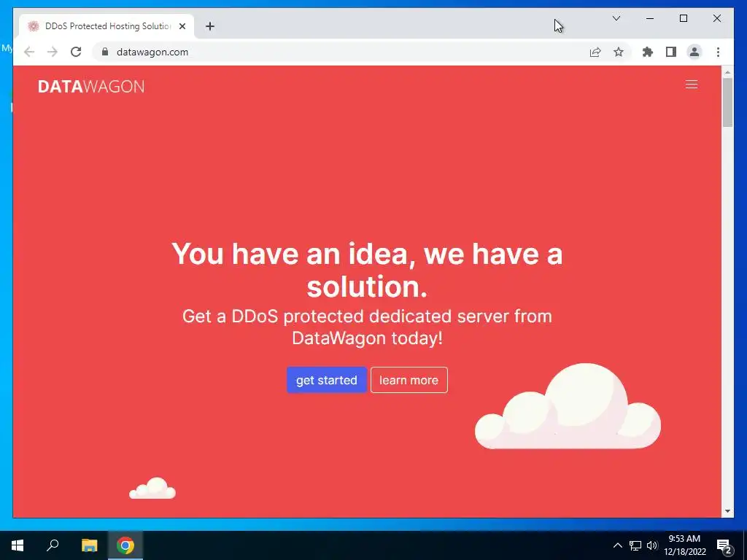Image resolution: width=747 pixels, height=560 pixels.
Task: Open Chrome extensions puzzle menu
Action: coord(648,52)
